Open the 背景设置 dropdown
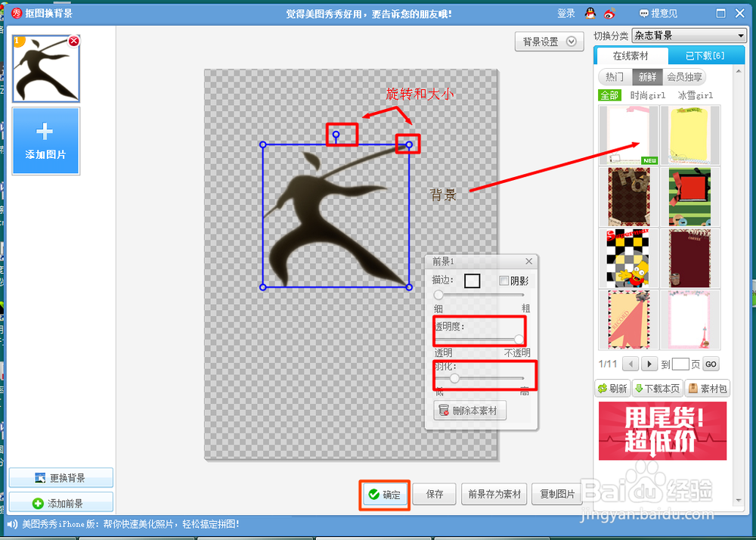 tap(549, 42)
